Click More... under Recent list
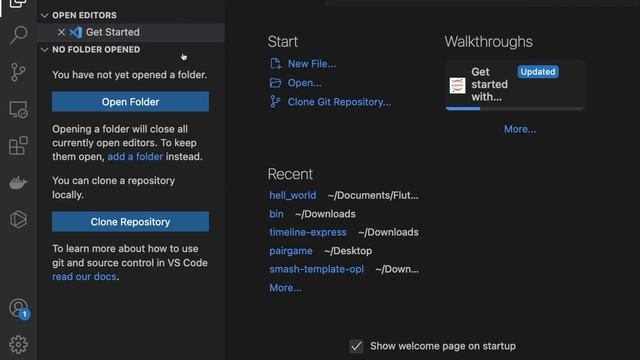Image resolution: width=640 pixels, height=360 pixels. click(x=285, y=288)
